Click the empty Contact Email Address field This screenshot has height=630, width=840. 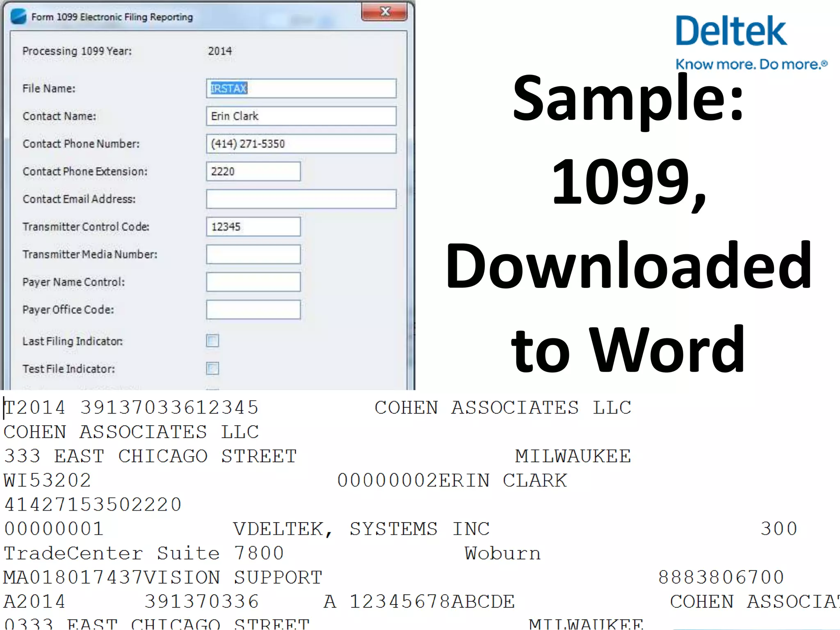click(301, 199)
